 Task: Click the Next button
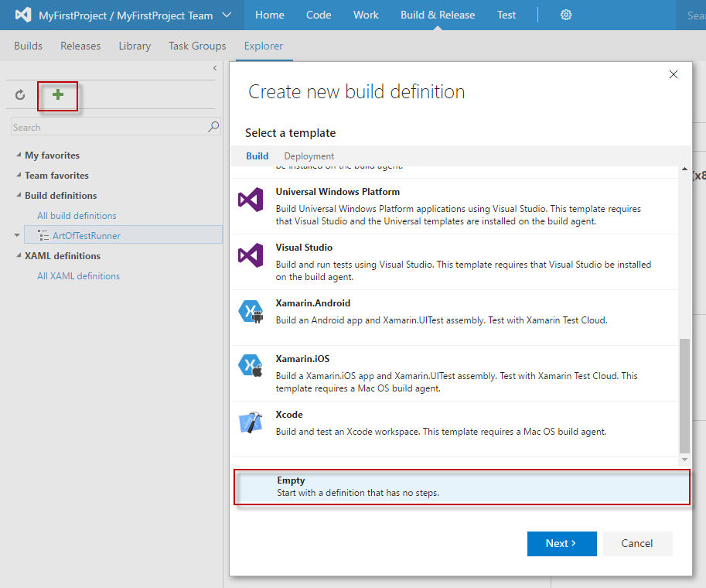pos(562,543)
